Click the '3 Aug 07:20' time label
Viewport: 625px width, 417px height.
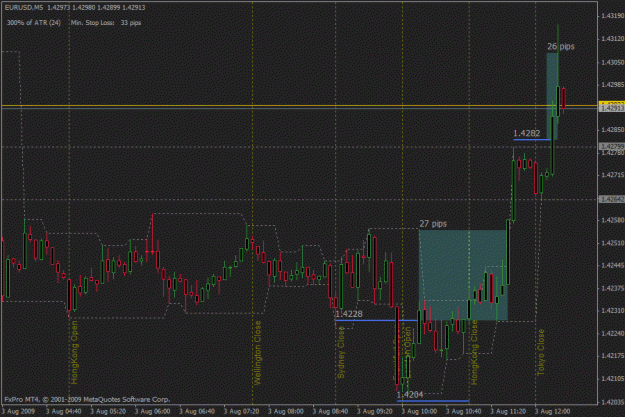[x=241, y=411]
